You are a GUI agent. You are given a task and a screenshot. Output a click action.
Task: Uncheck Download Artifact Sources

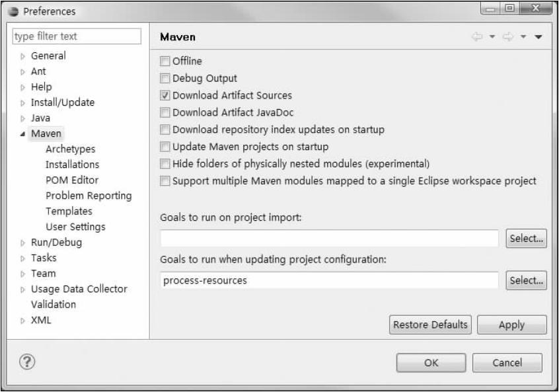[x=165, y=95]
